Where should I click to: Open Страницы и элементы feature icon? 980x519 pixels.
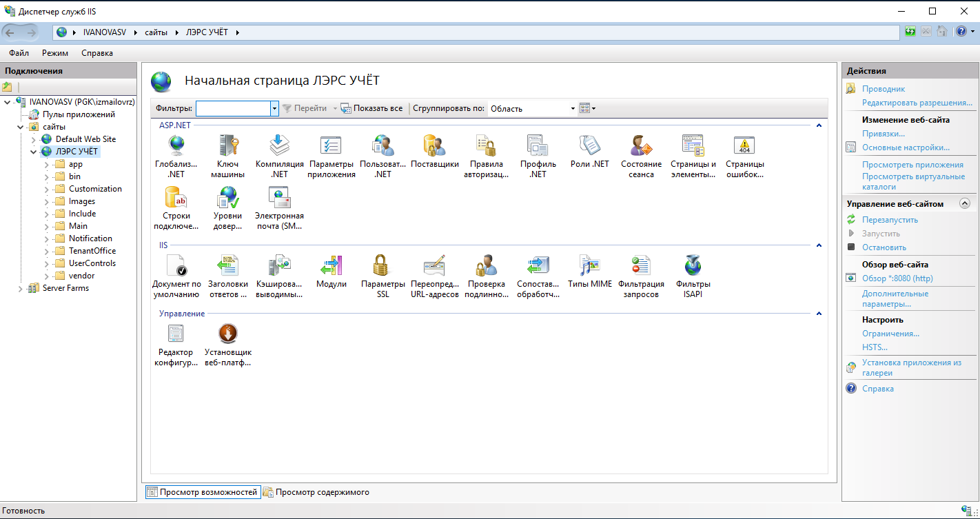[693, 145]
